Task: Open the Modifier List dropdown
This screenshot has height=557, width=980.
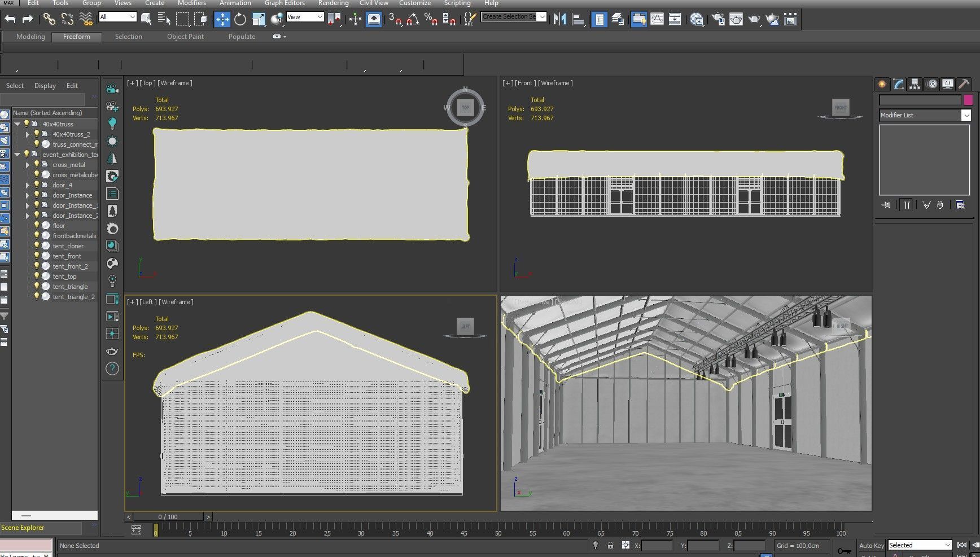Action: pos(966,115)
